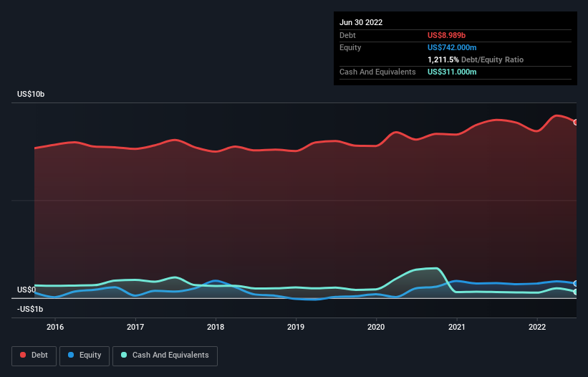588x377 pixels.
Task: Click the -US$1b y-axis label
Action: pyautogui.click(x=30, y=309)
